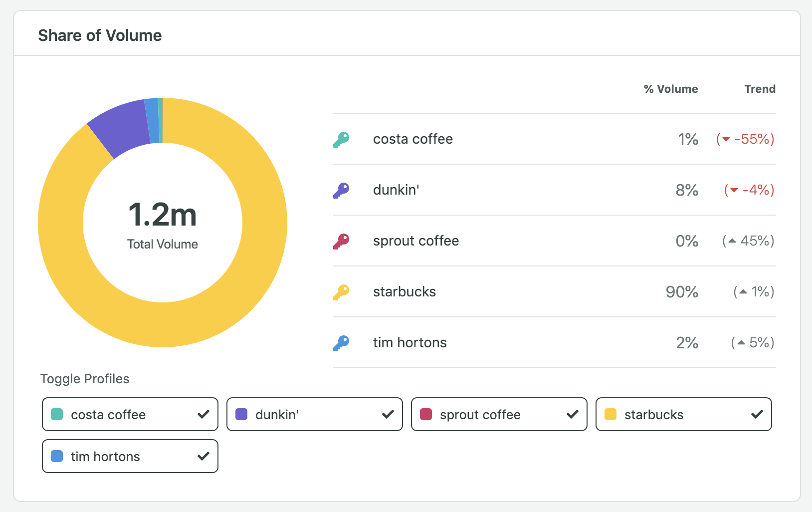This screenshot has width=812, height=512.
Task: Click the teal costa coffee key icon
Action: click(341, 140)
